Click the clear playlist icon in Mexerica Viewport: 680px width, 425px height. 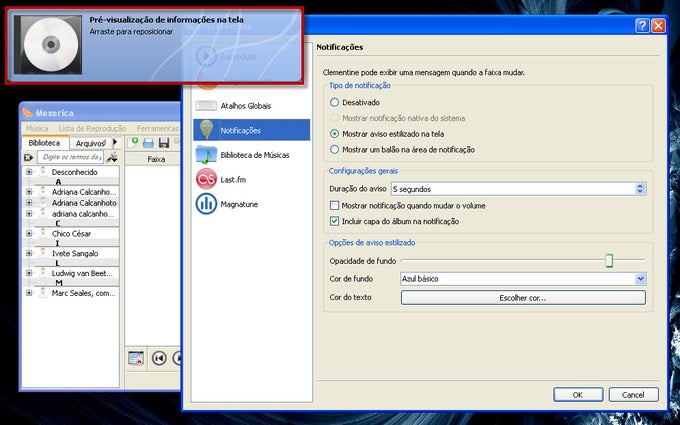136,358
